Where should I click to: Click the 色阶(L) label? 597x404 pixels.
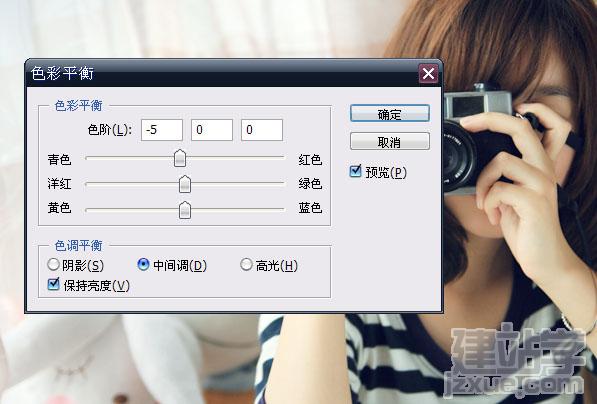110,130
